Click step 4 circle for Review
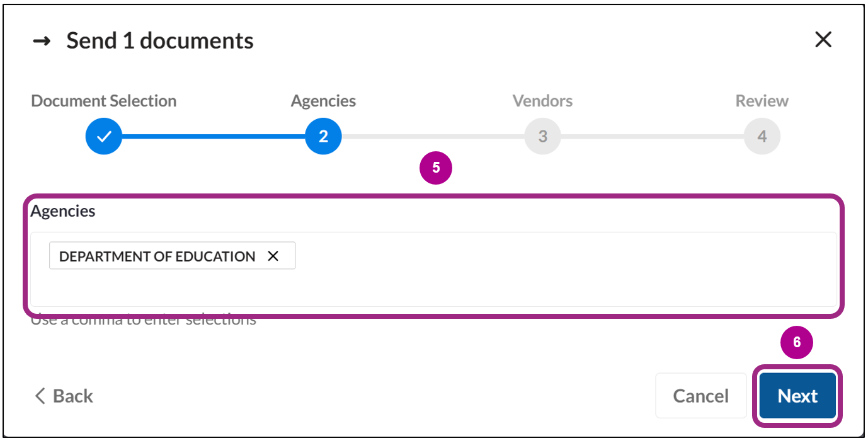The image size is (868, 443). point(762,135)
